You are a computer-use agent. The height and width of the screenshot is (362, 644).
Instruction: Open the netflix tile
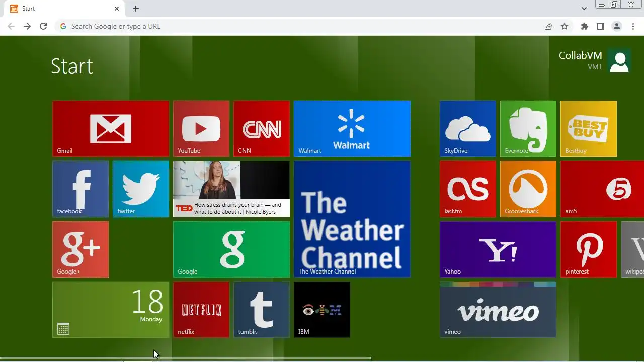coord(201,310)
